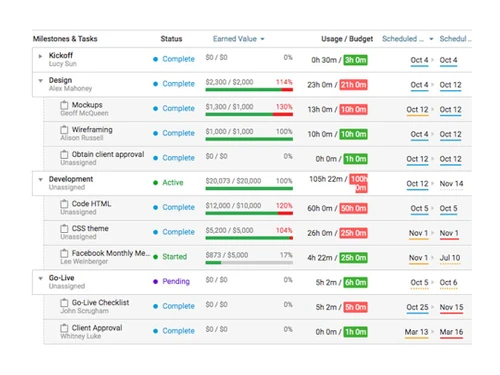Screen dimensions: 500x375
Task: Click the Development end date Nov 14
Action: (x=451, y=184)
